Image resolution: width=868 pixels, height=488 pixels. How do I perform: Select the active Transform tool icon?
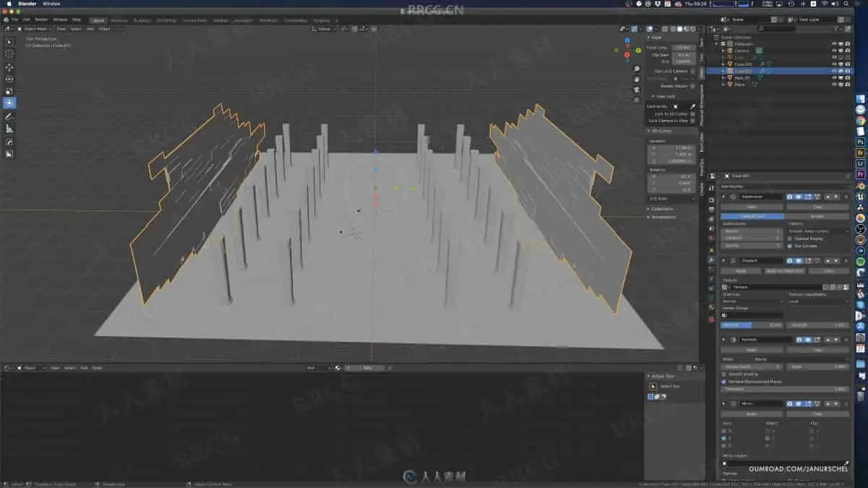coord(9,103)
